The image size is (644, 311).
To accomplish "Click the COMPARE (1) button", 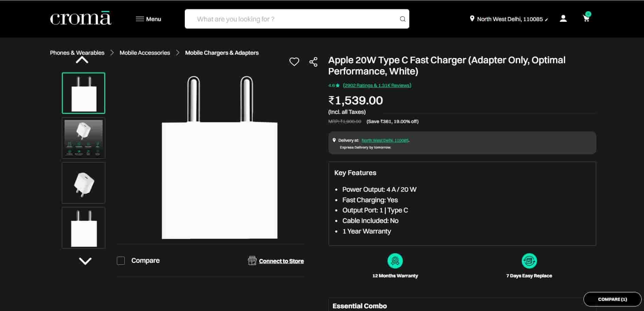I will (612, 299).
